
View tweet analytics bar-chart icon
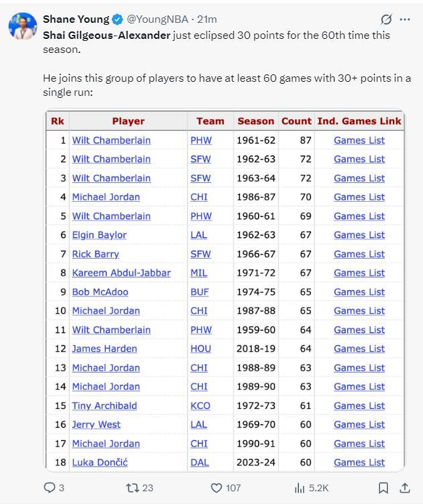(x=300, y=488)
